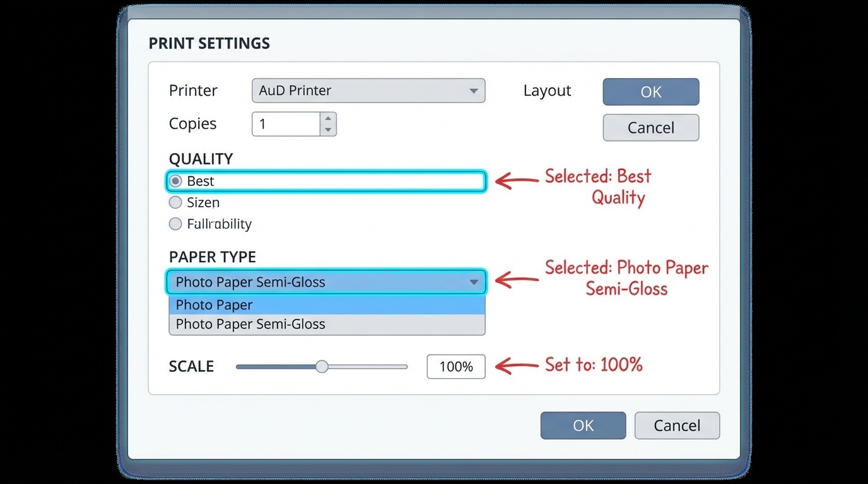This screenshot has width=868, height=484.
Task: Select the Best quality option
Action: 175,181
